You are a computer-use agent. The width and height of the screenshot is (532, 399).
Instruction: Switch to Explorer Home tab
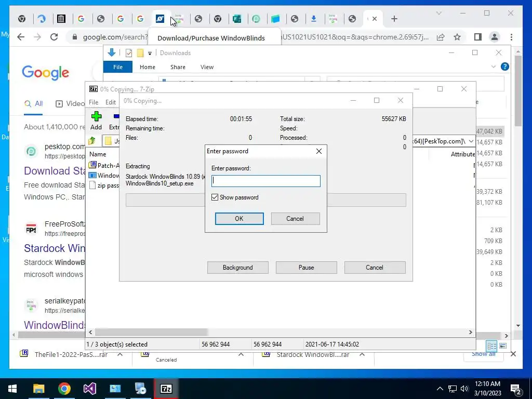(x=147, y=67)
